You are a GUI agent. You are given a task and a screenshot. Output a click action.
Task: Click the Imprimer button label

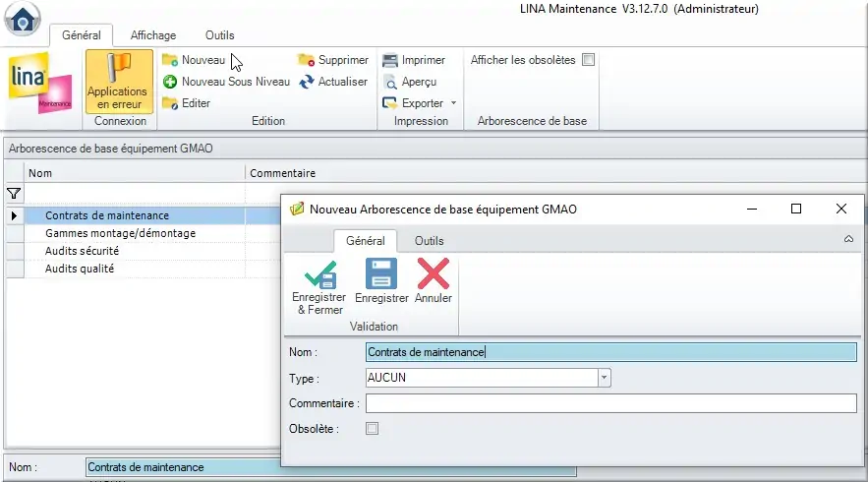pyautogui.click(x=424, y=60)
